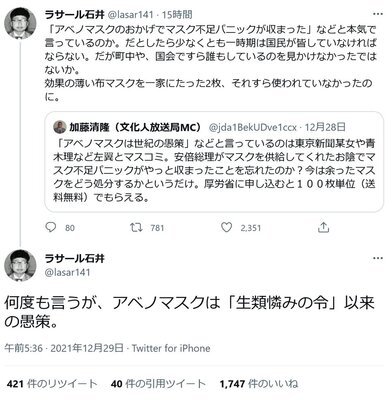Open the 午前5:36 · 2021年12月29日 timestamp

(64, 348)
